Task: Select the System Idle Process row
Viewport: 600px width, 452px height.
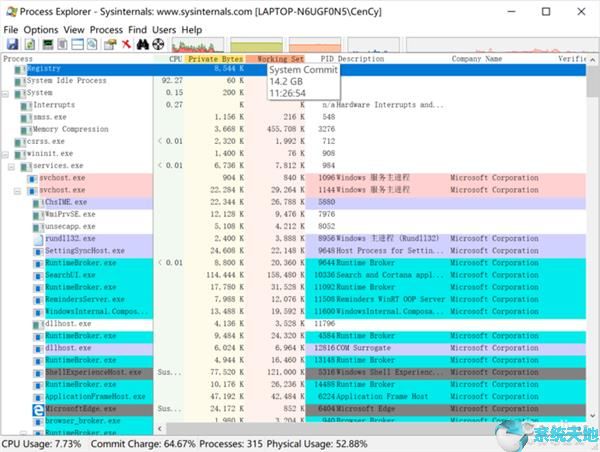Action: (x=293, y=81)
